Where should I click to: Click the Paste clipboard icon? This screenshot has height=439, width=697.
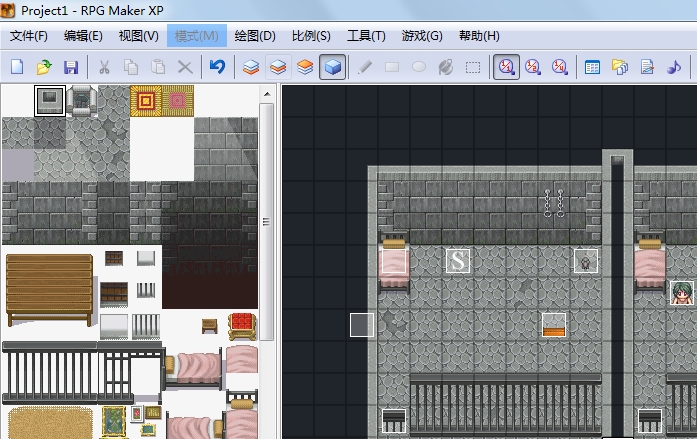point(158,67)
